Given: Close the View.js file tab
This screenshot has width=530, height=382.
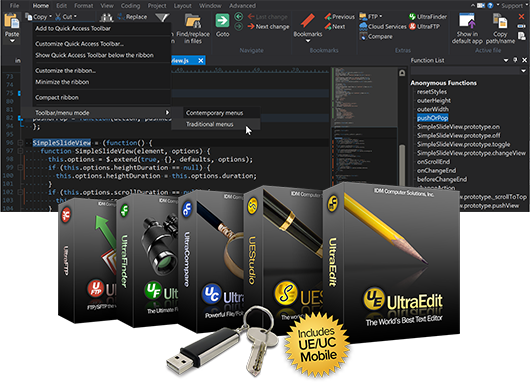Looking at the screenshot, I should [x=201, y=61].
